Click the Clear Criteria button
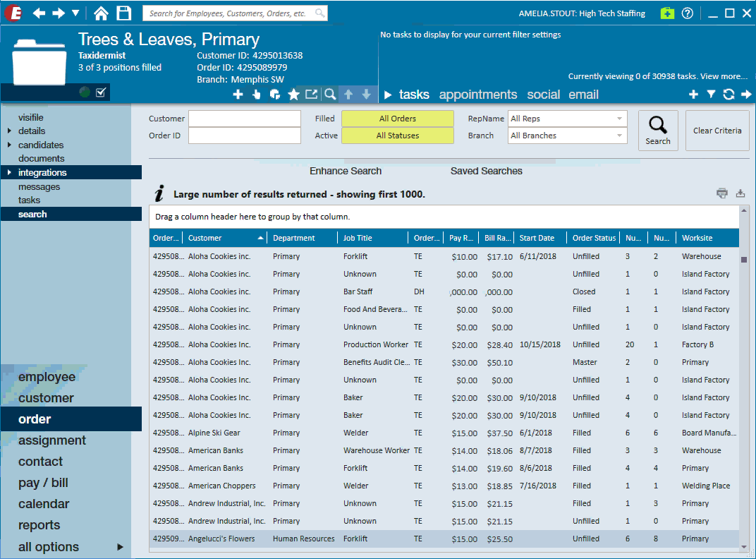 [x=717, y=131]
